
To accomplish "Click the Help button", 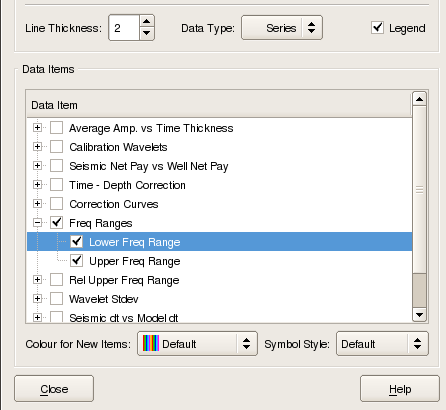I will click(x=400, y=389).
